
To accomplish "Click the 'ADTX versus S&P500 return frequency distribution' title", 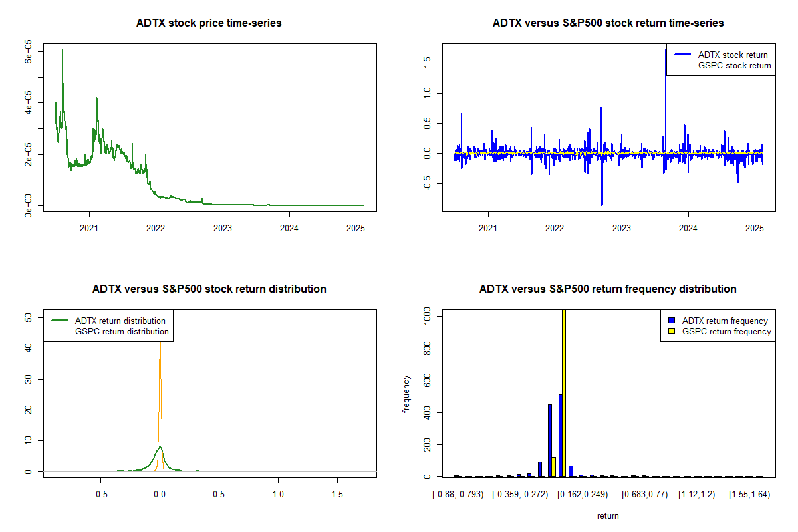I will pos(608,289).
